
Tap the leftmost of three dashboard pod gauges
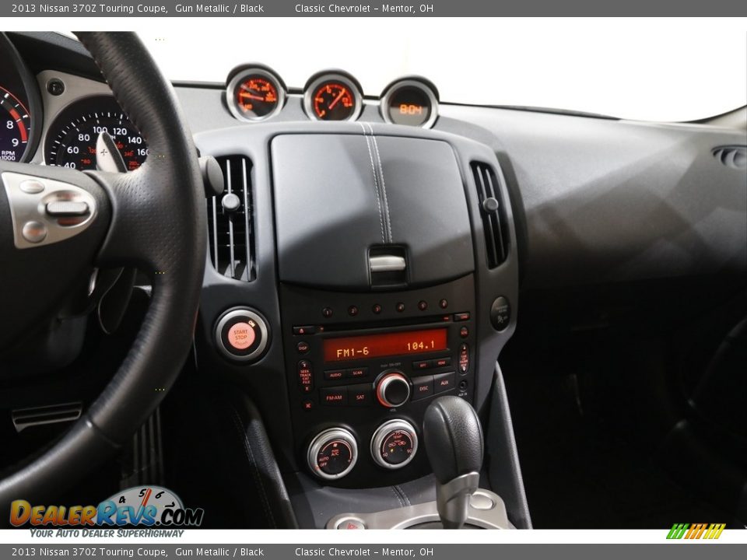pyautogui.click(x=256, y=93)
